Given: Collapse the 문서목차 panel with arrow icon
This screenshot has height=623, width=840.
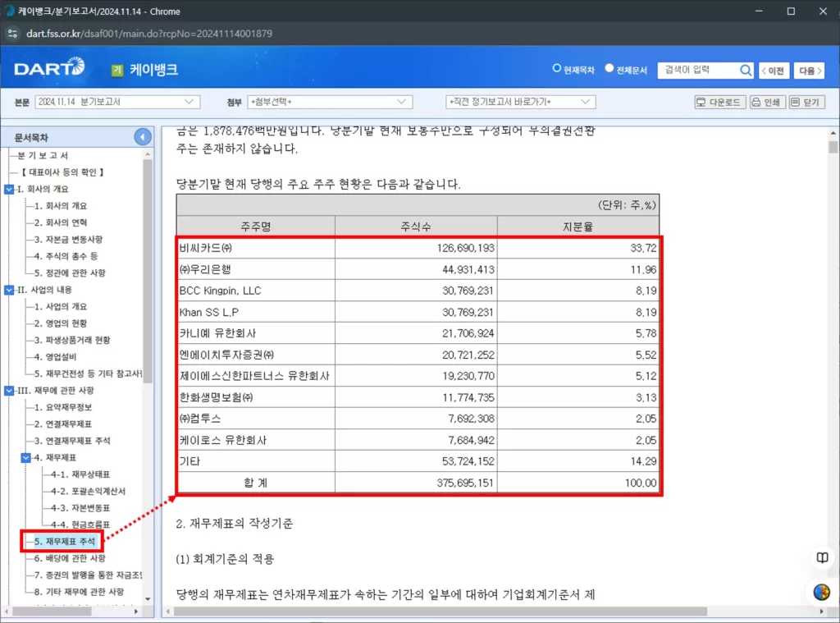Looking at the screenshot, I should click(142, 137).
